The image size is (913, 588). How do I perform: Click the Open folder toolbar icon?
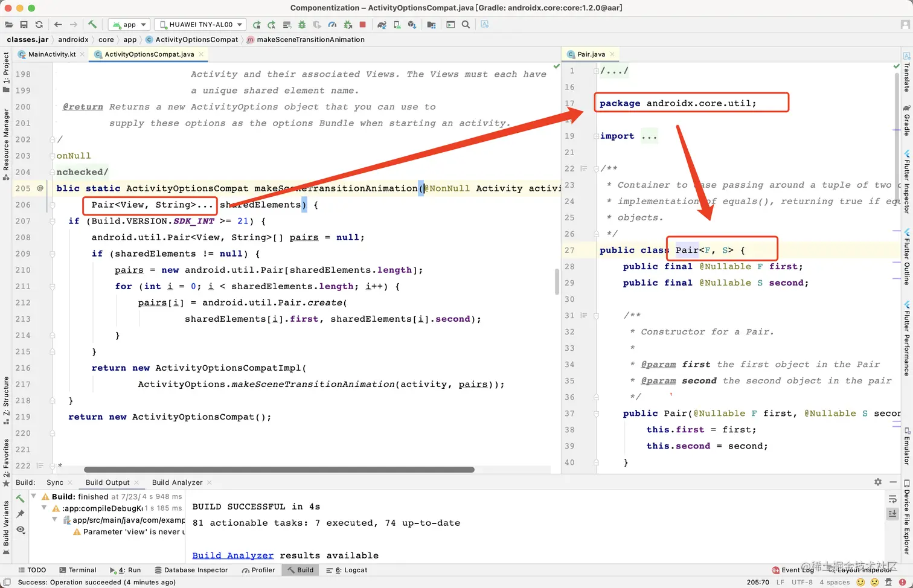9,25
